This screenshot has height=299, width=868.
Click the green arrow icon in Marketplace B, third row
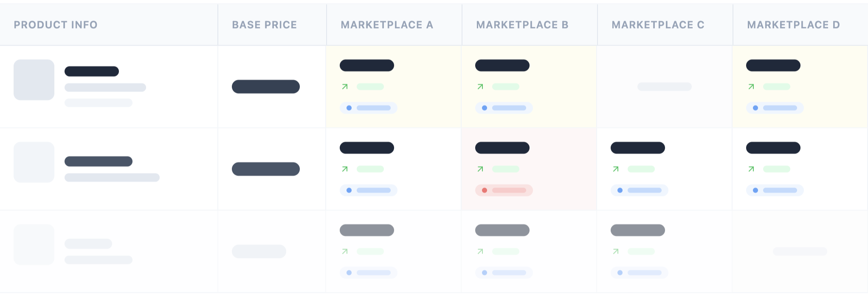tap(480, 251)
